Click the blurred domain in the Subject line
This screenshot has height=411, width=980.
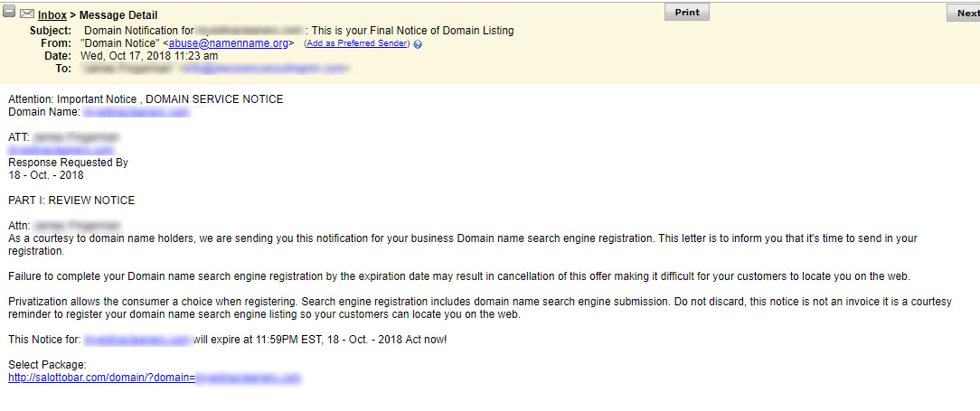[x=249, y=31]
